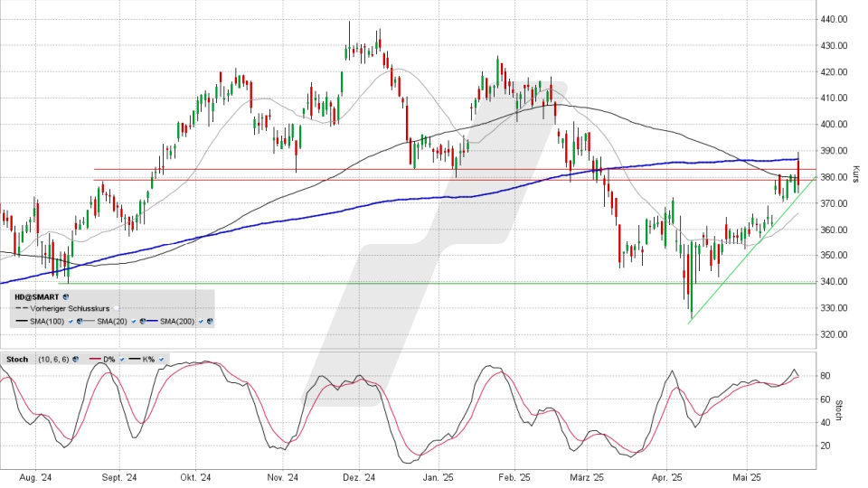Click the März '25 date label
The image size is (868, 488).
point(587,477)
